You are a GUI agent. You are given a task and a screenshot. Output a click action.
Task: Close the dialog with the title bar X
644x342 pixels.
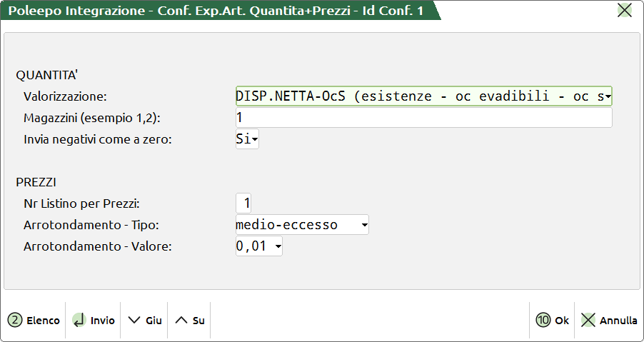tap(625, 10)
